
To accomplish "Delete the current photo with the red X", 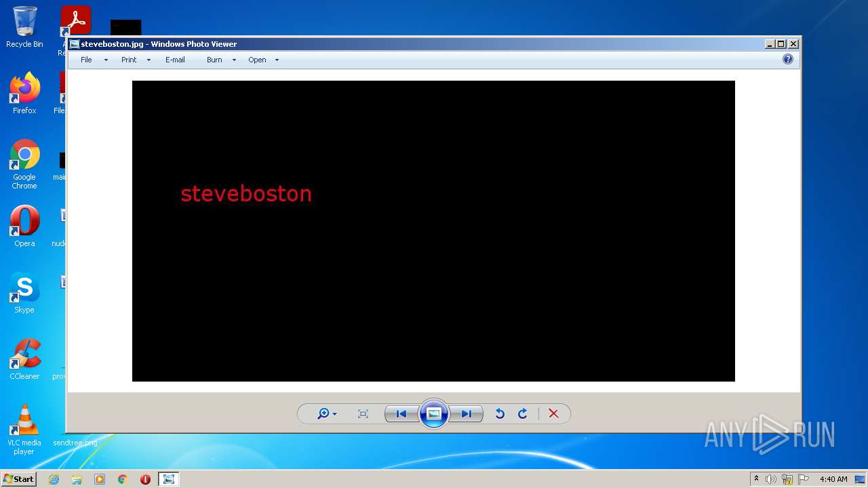I will pos(553,414).
